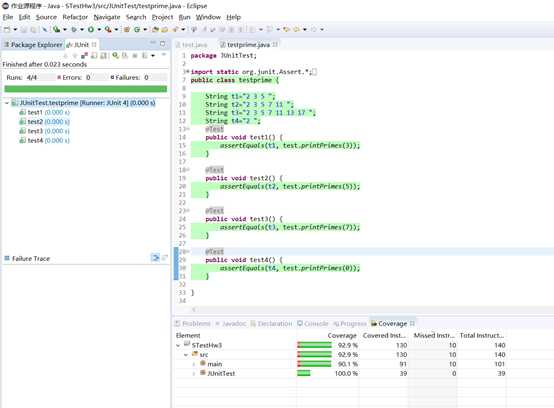Open the Refactor menu

tap(75, 17)
